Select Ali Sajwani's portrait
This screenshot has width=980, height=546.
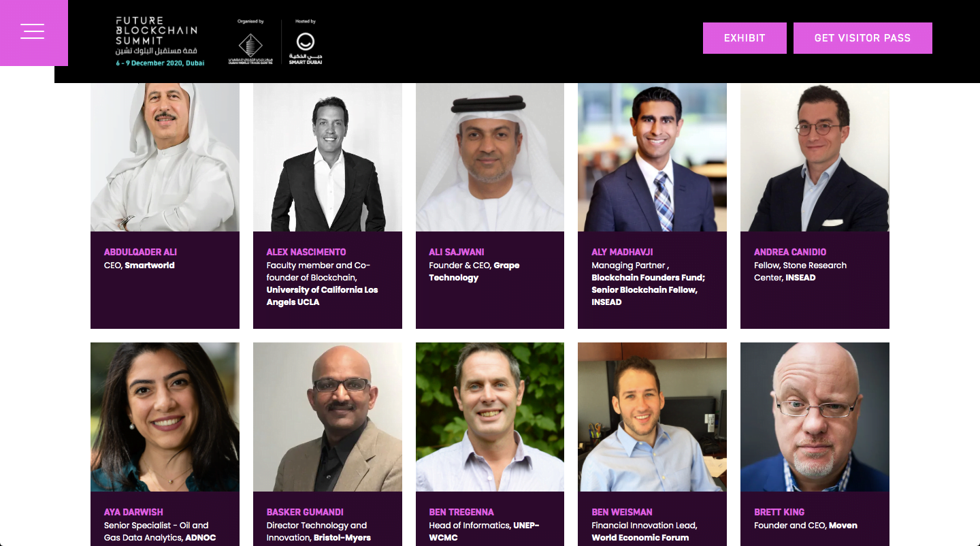coord(490,158)
